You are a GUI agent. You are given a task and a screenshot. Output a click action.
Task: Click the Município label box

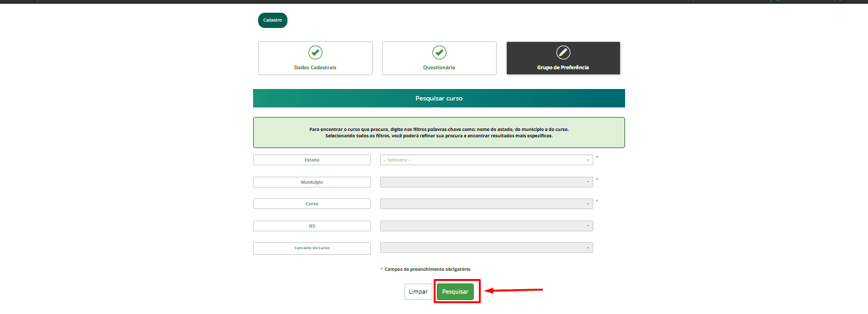tap(312, 182)
